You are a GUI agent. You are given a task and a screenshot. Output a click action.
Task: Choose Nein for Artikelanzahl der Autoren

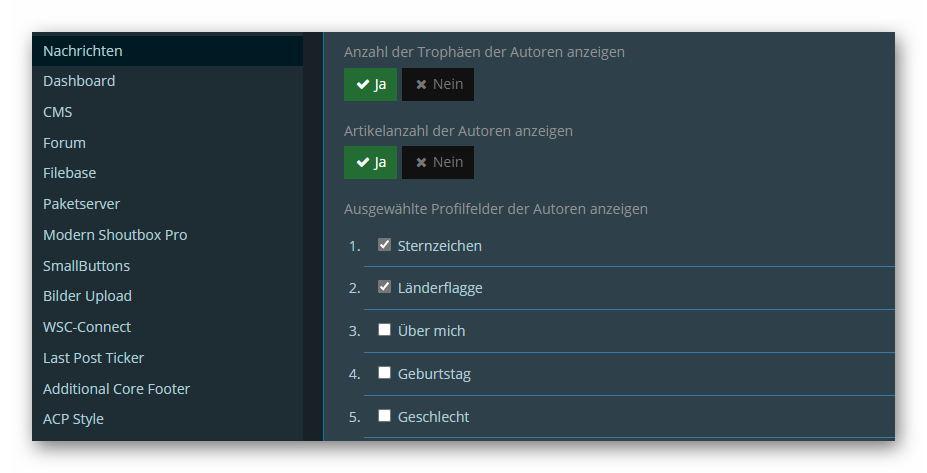pyautogui.click(x=438, y=162)
